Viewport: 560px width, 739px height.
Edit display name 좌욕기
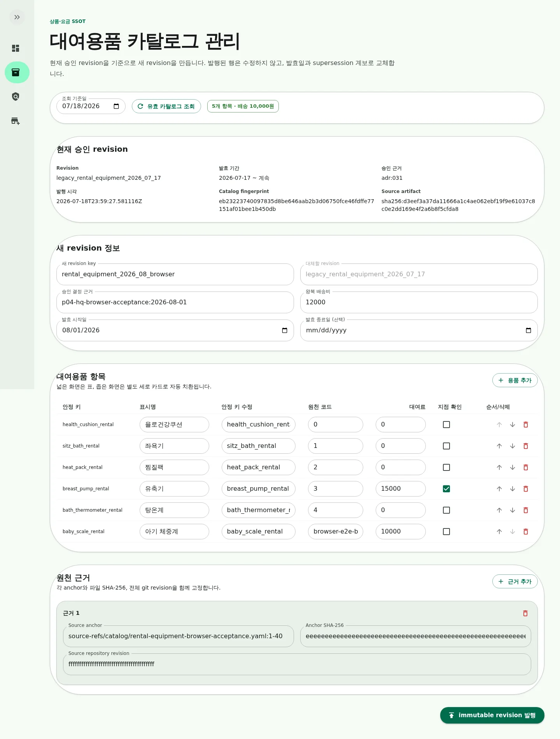tap(174, 446)
